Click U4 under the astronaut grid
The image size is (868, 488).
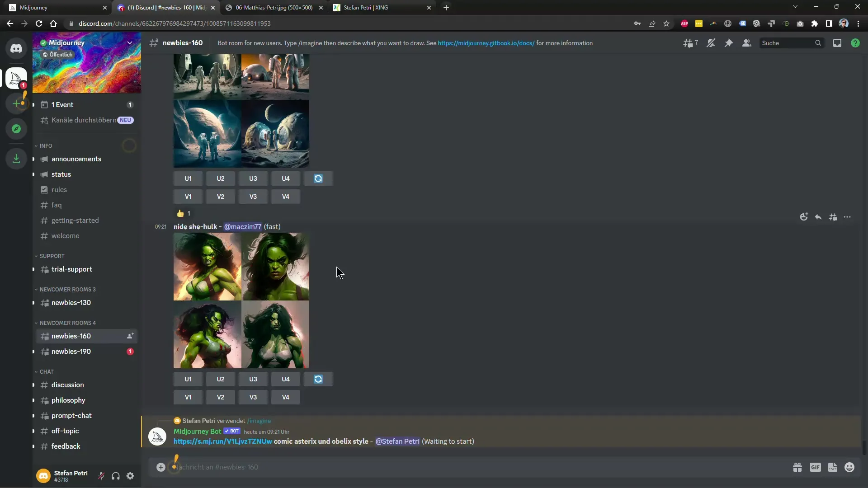click(286, 178)
